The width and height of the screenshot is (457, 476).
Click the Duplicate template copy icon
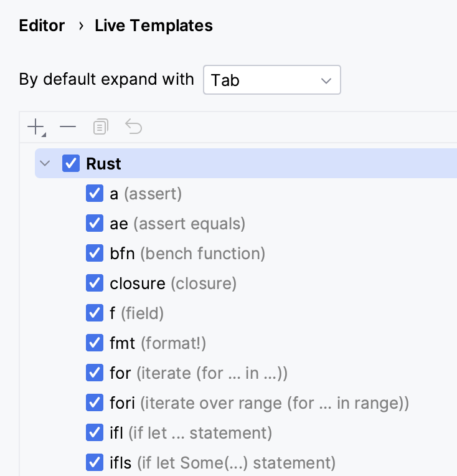coord(100,128)
